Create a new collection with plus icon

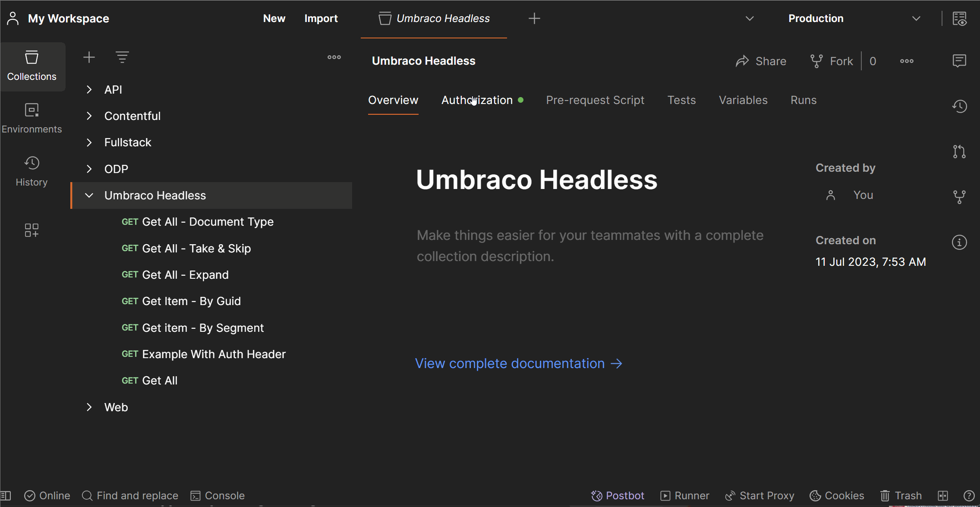tap(89, 57)
